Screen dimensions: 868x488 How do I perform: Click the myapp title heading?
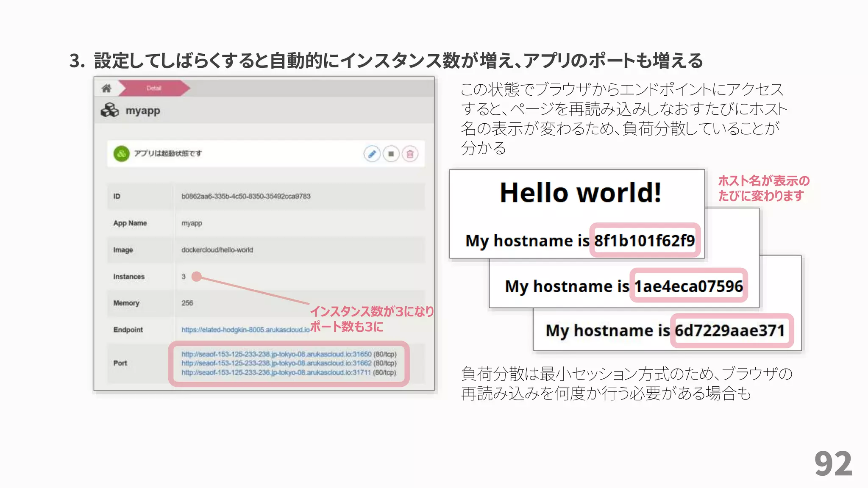(143, 111)
